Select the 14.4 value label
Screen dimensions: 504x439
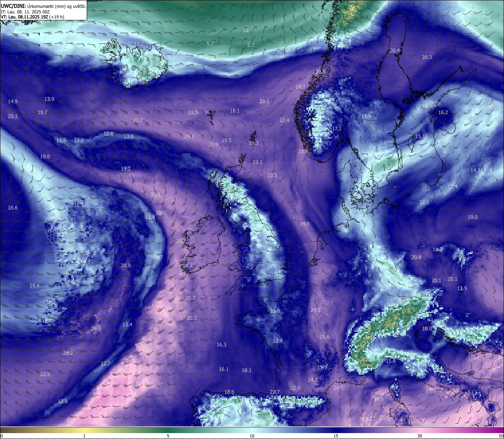[34, 285]
